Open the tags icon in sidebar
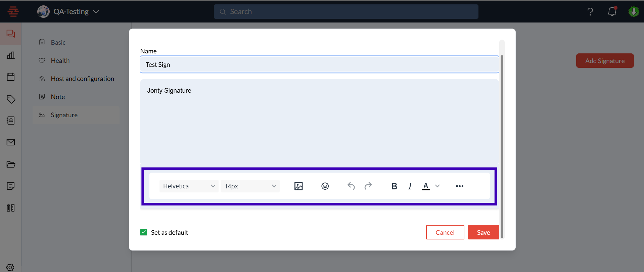The height and width of the screenshot is (272, 644). tap(11, 99)
